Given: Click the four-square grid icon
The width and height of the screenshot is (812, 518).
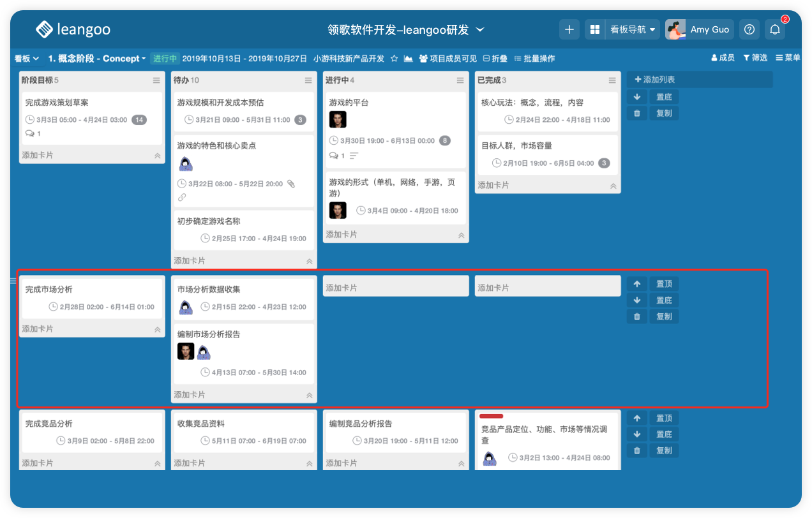Looking at the screenshot, I should pos(594,29).
